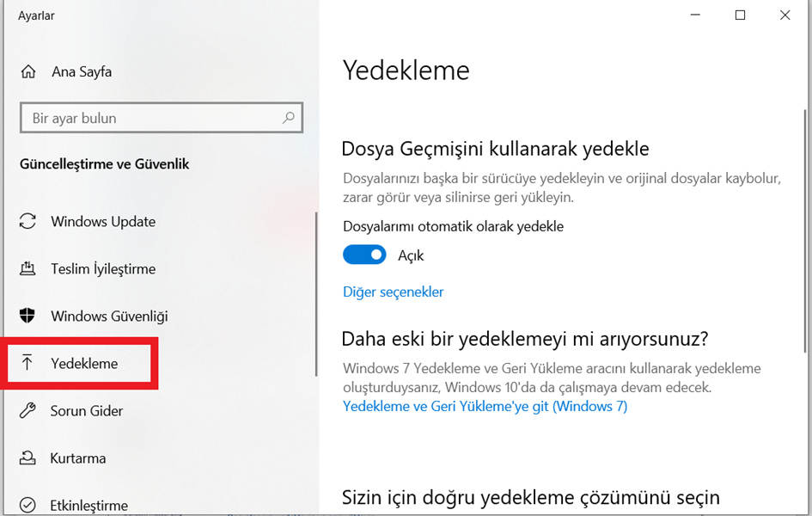Click the Sorun Gider wrench icon
The image size is (812, 516).
tap(27, 410)
